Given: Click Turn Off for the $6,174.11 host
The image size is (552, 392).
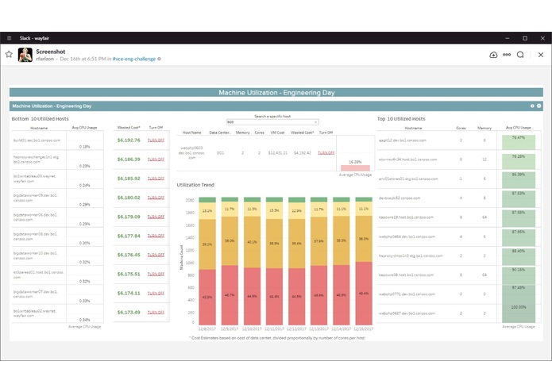Looking at the screenshot, I should [156, 293].
